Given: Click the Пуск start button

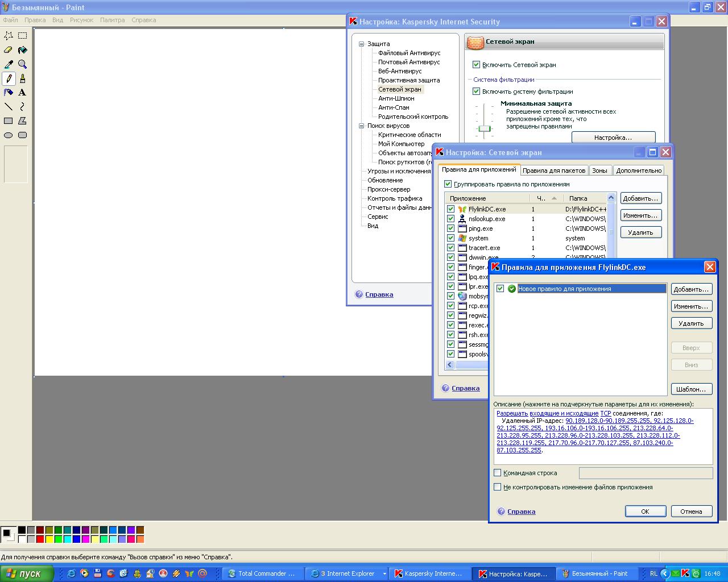Looking at the screenshot, I should [x=27, y=573].
